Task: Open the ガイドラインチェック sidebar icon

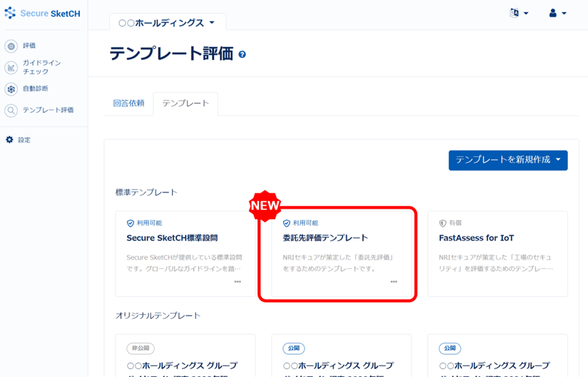Action: [x=11, y=68]
